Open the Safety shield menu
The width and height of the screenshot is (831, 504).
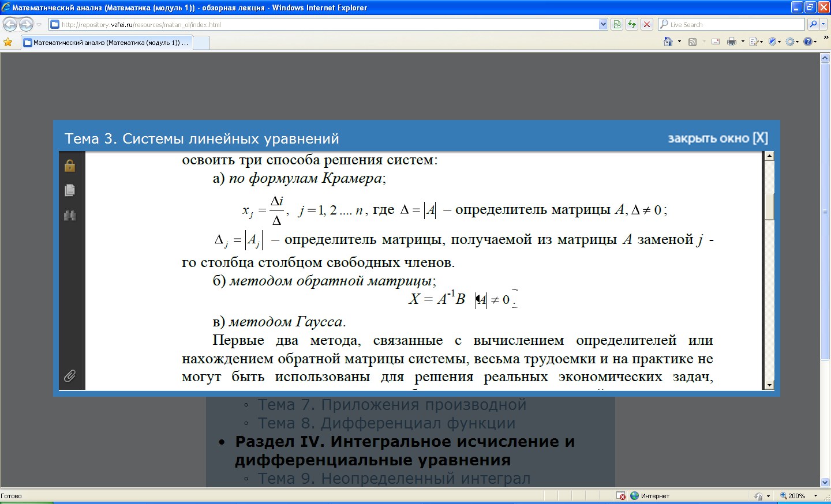[774, 42]
